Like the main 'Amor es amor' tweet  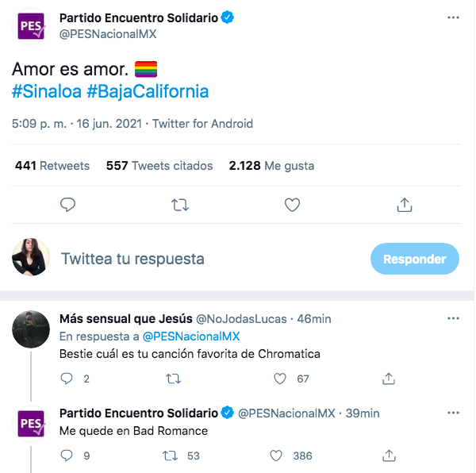(292, 205)
